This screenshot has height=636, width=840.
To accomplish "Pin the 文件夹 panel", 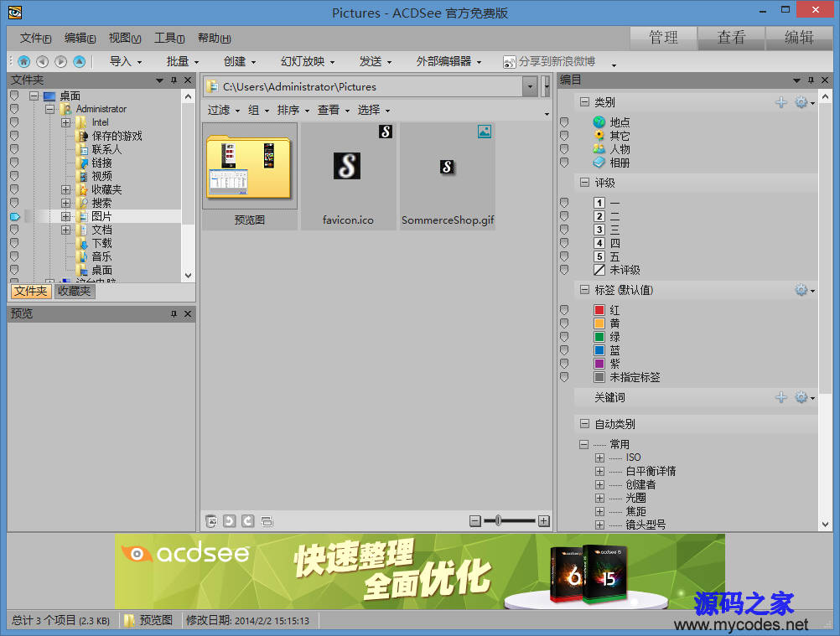I will (174, 80).
